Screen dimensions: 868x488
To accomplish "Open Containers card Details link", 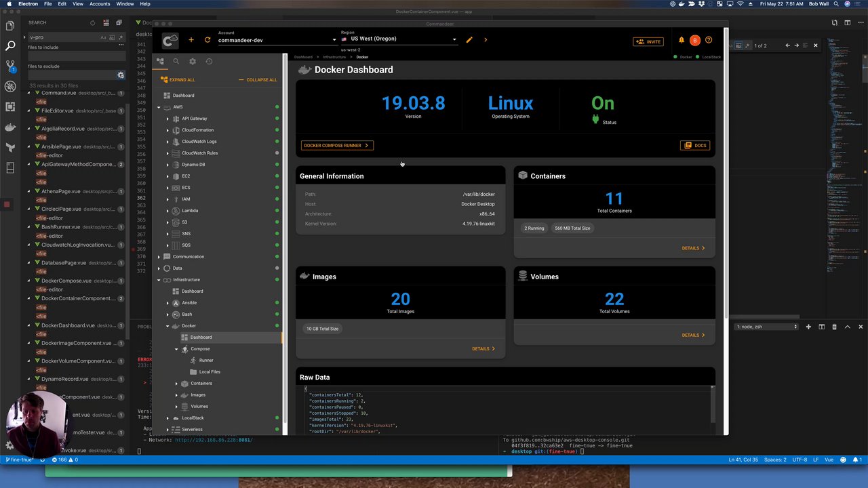I will [x=693, y=248].
